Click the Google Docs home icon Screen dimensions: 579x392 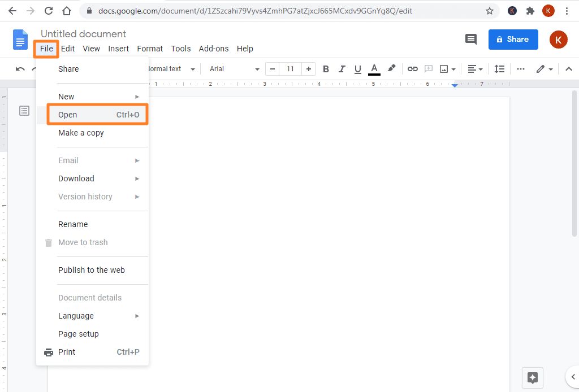[x=20, y=40]
